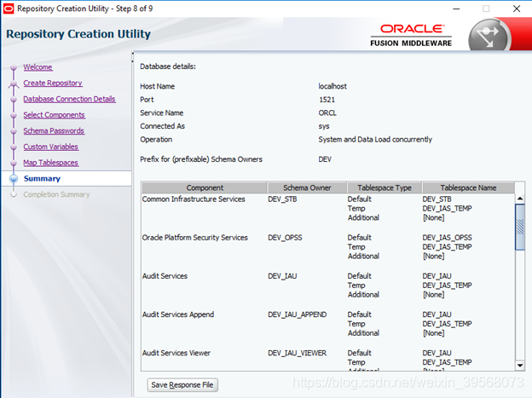The image size is (532, 398).
Task: Click System and Data Load concurrently text
Action: 375,140
